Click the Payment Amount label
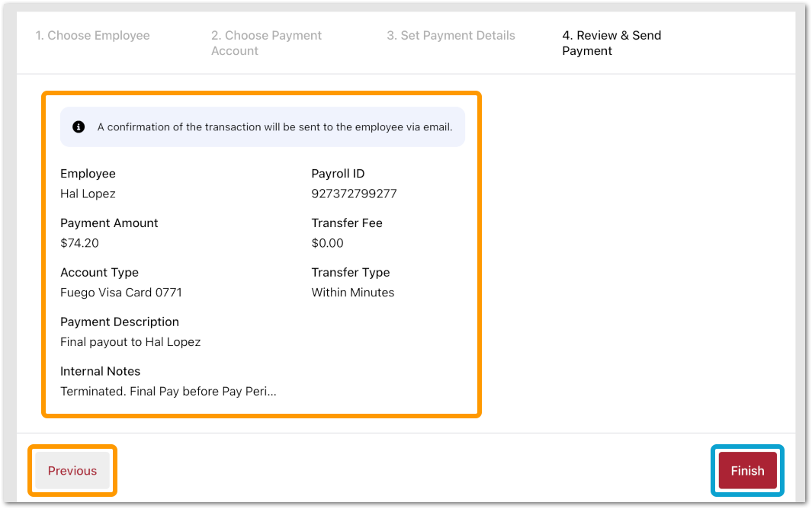The width and height of the screenshot is (812, 509). 109,223
